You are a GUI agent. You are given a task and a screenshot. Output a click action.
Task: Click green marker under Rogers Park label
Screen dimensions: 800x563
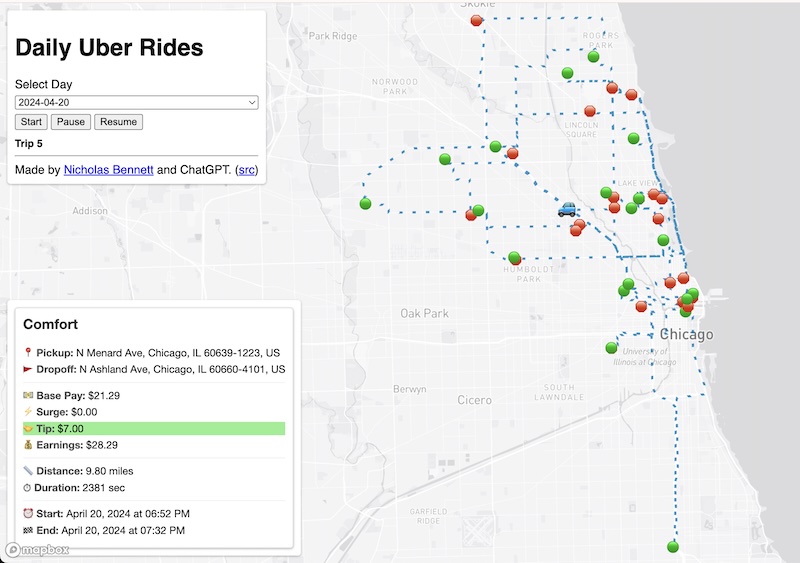tap(593, 56)
